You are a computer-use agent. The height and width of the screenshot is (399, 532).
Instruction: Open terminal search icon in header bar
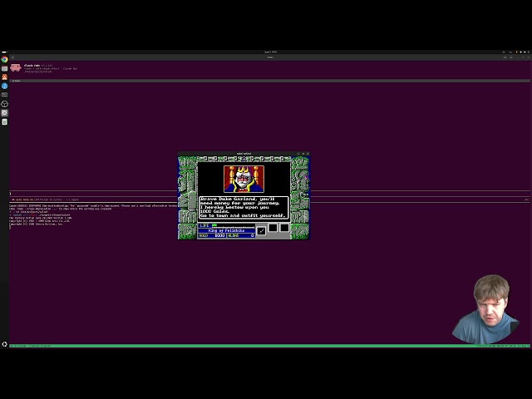[505, 57]
